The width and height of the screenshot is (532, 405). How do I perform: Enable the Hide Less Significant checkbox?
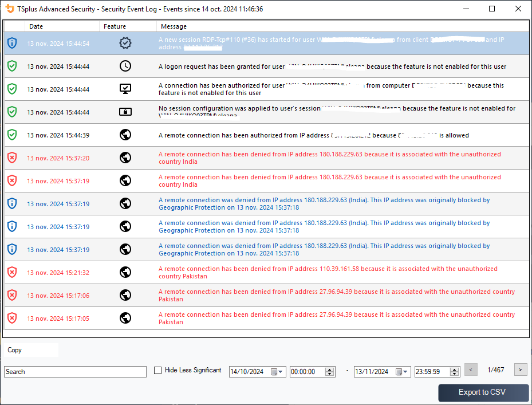[158, 371]
